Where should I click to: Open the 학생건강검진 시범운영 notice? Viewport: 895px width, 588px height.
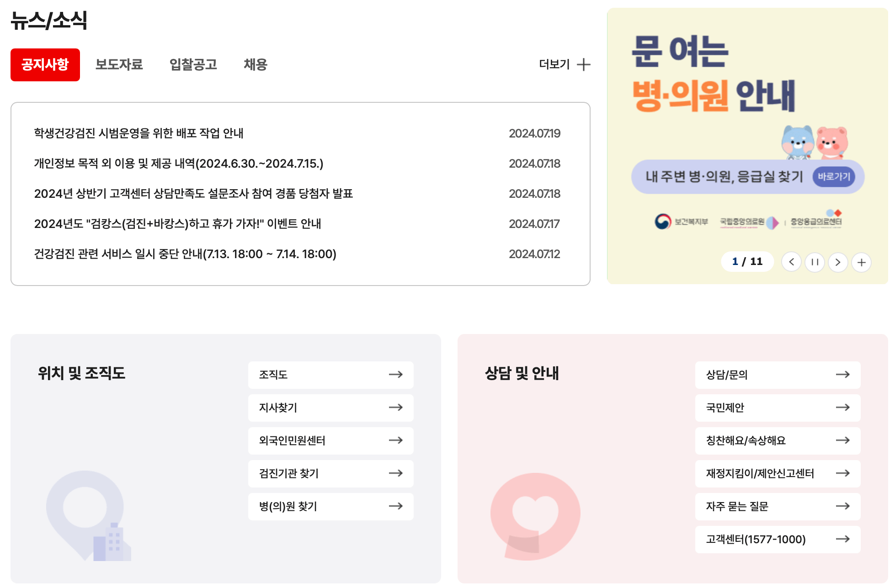tap(139, 133)
